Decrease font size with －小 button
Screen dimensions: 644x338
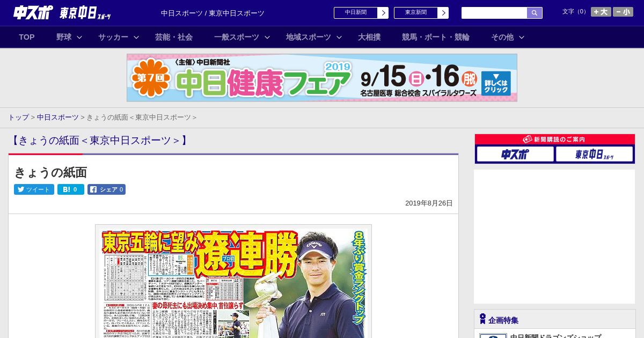(623, 12)
